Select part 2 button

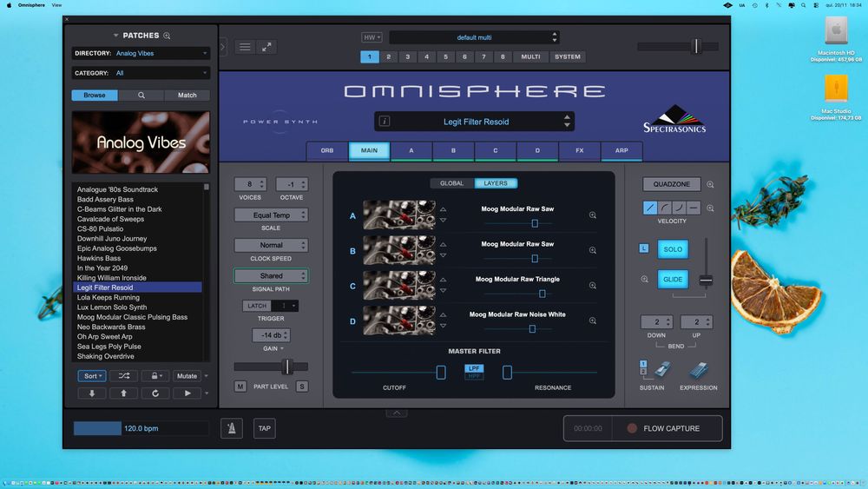(x=389, y=56)
